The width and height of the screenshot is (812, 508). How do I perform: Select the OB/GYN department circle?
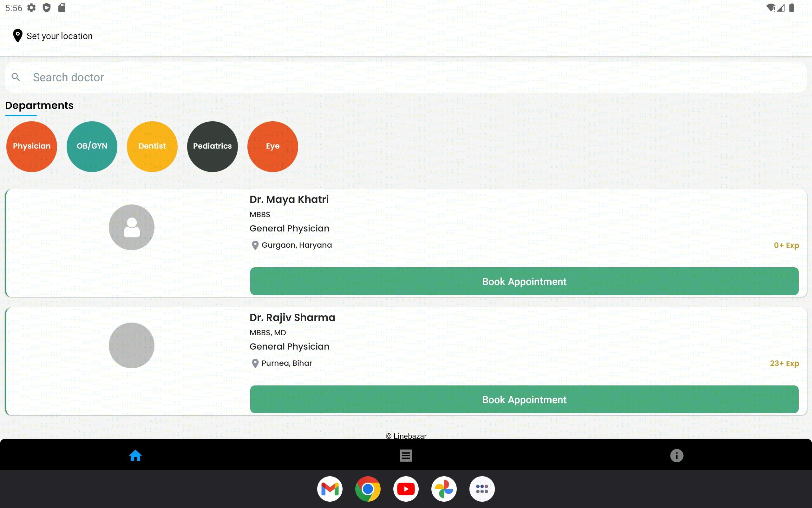[x=92, y=146]
